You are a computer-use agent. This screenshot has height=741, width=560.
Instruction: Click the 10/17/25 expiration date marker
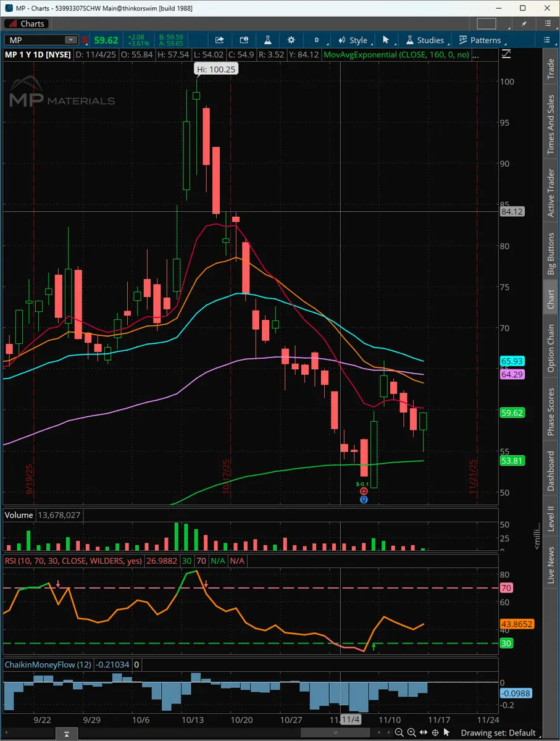(x=227, y=477)
